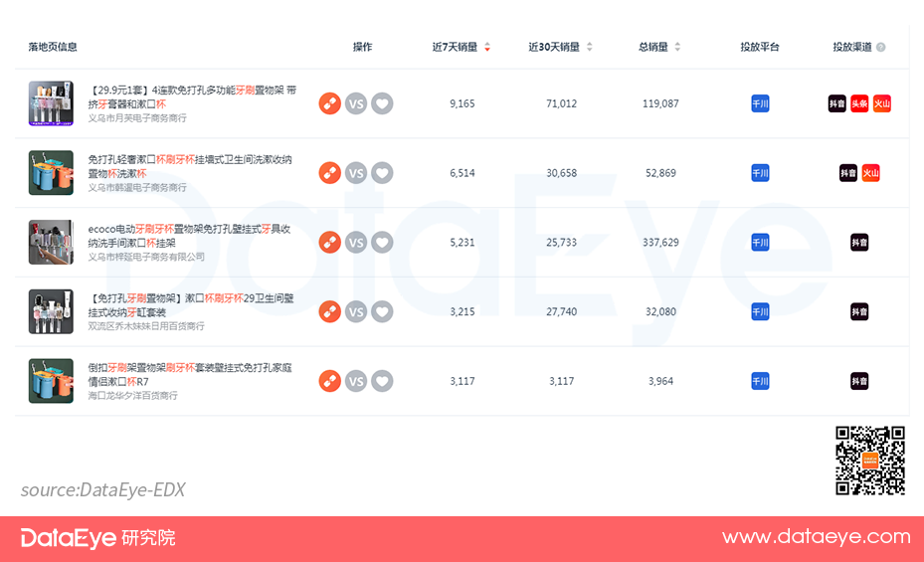Click 火山 channel badge in 119,087 row

pyautogui.click(x=882, y=103)
